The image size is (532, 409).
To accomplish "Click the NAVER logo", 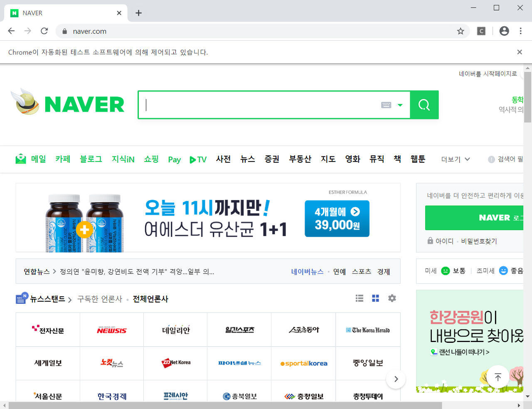I will [x=84, y=104].
